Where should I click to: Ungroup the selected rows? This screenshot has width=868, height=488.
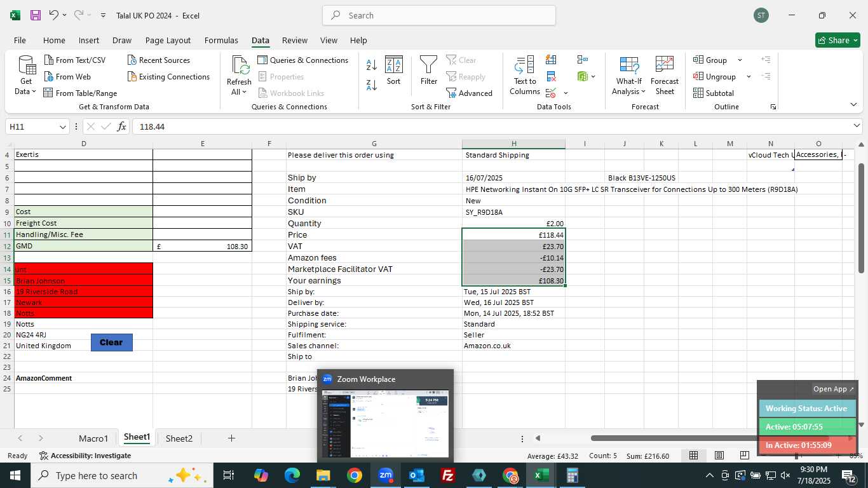pos(715,76)
